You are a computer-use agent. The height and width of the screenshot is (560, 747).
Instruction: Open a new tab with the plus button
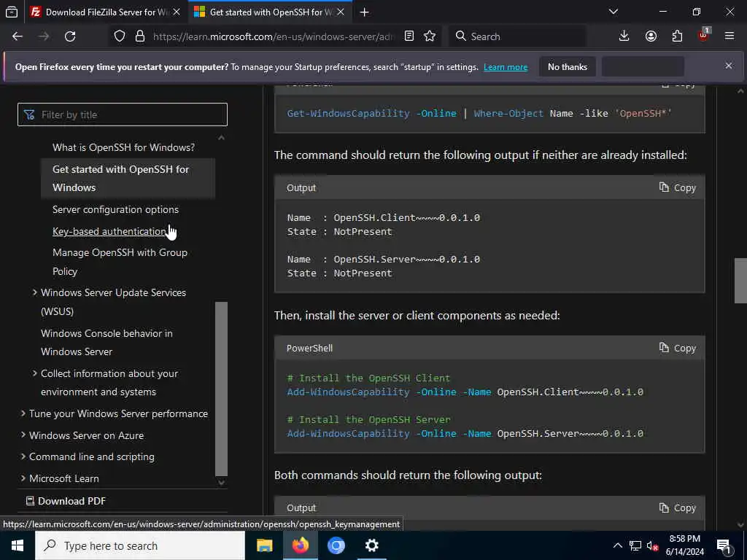tap(365, 12)
